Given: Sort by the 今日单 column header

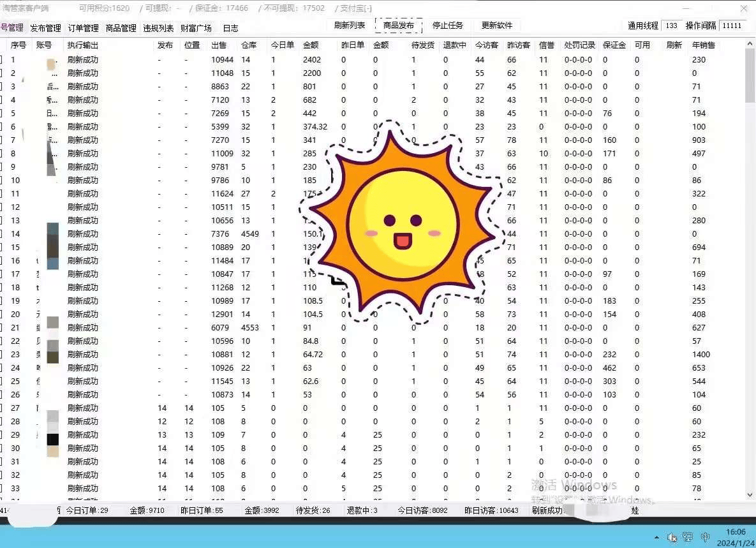Looking at the screenshot, I should pyautogui.click(x=283, y=45).
